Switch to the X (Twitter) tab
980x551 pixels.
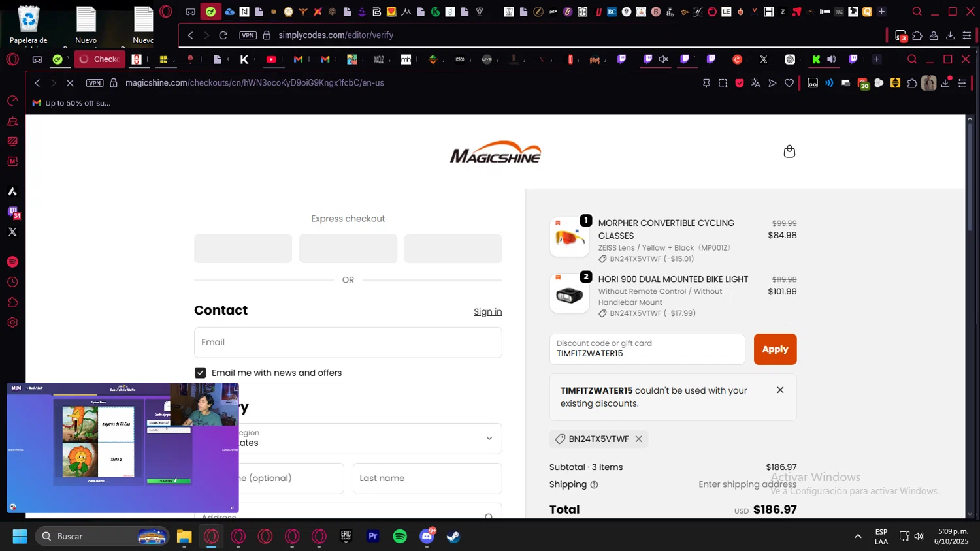pos(764,59)
